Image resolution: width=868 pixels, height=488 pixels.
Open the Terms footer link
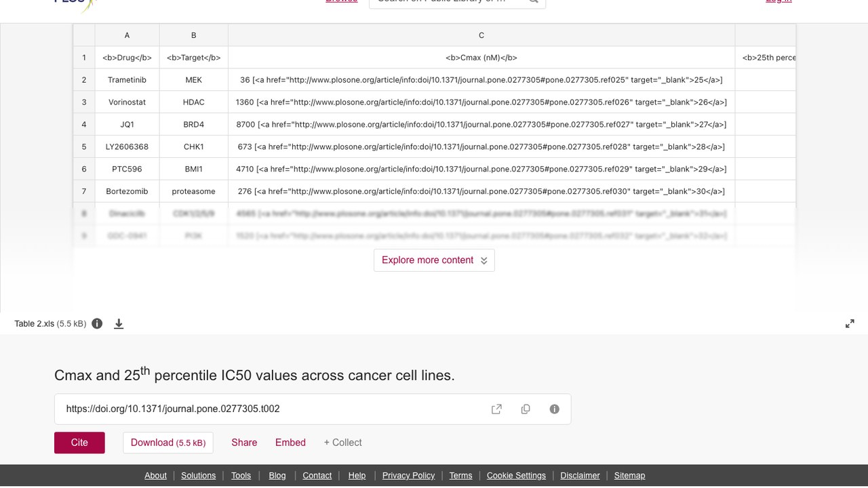(x=460, y=476)
